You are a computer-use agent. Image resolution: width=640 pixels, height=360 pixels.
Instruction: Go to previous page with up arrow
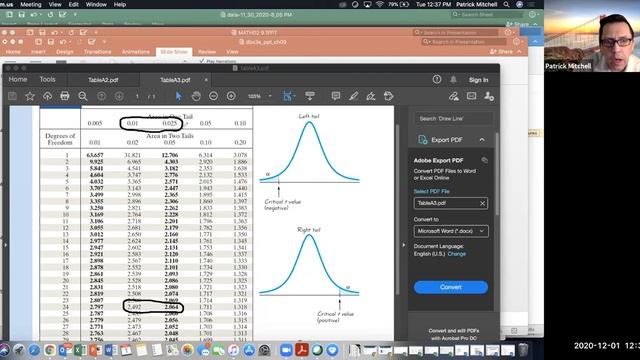click(x=101, y=96)
